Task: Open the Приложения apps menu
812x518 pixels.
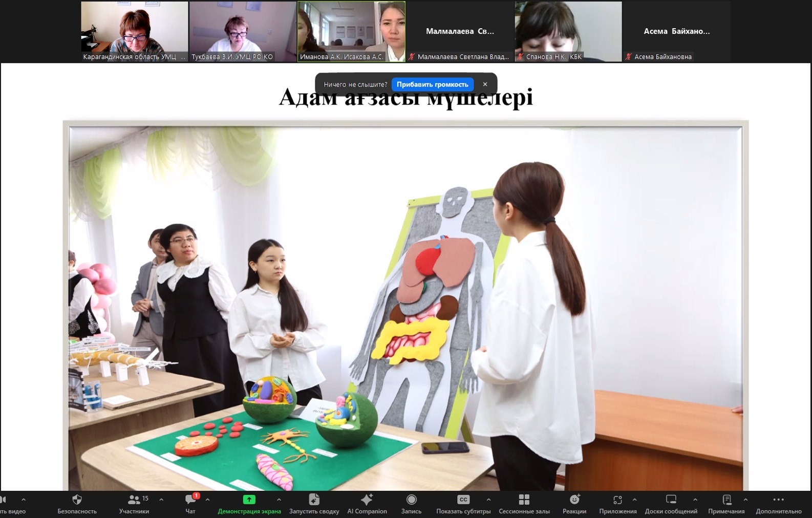Action: coord(617,500)
